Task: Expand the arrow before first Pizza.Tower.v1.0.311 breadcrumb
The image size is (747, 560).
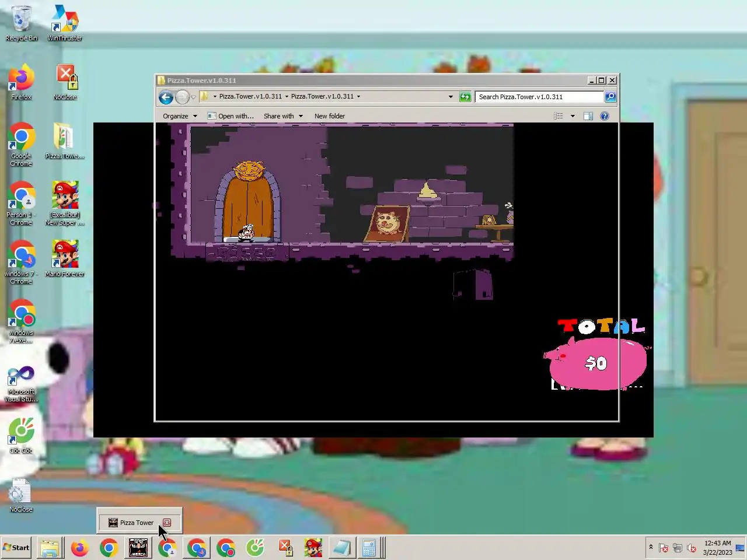Action: click(x=215, y=97)
